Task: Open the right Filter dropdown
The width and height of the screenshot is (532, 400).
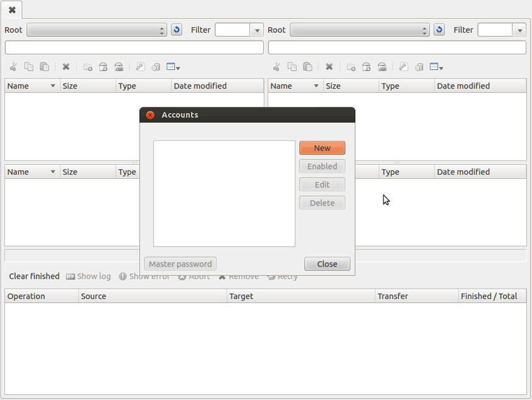Action: tap(520, 30)
